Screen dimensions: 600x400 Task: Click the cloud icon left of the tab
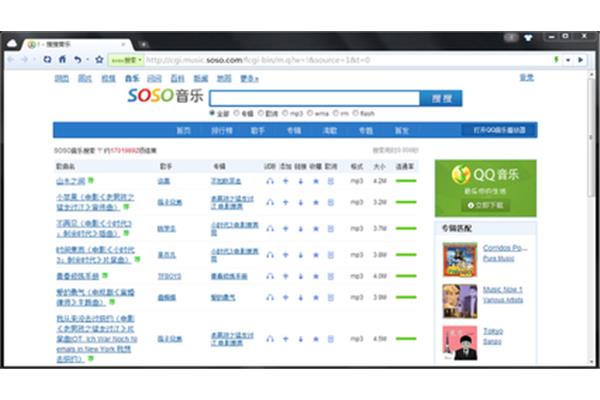coord(12,43)
